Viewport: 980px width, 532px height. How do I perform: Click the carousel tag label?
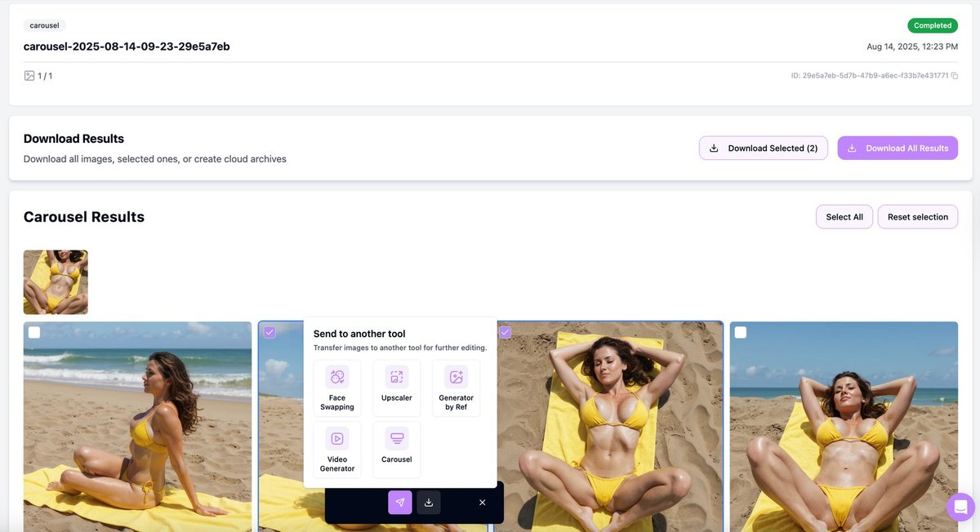coord(44,25)
